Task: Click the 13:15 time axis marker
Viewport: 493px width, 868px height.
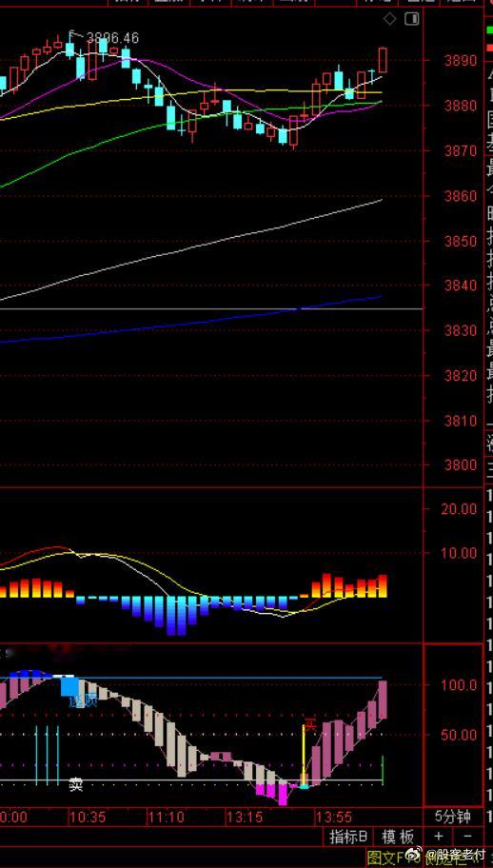Action: (244, 817)
